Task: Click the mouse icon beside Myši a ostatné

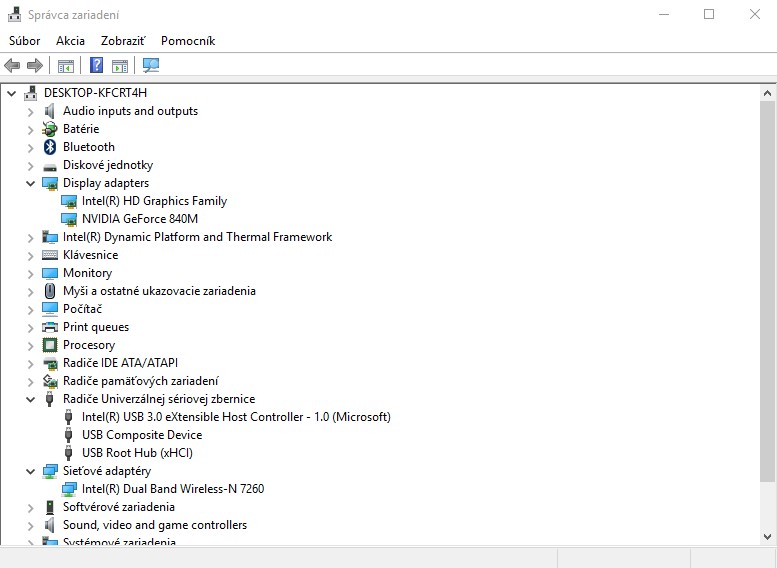Action: point(50,291)
